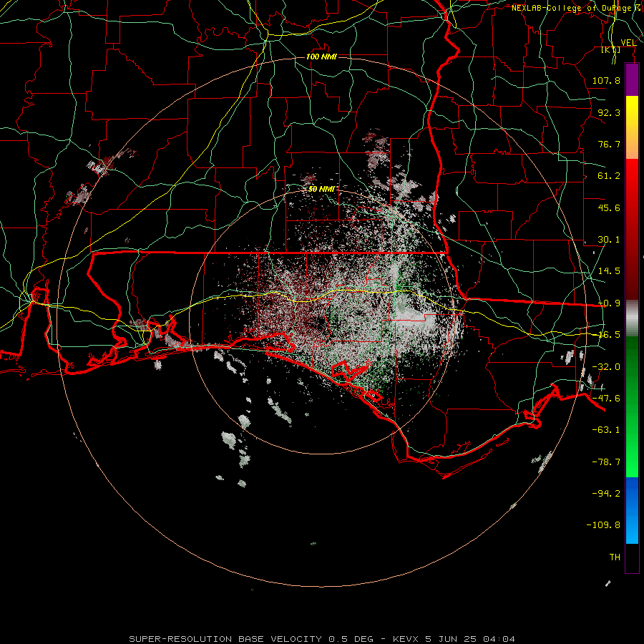Click the 14.5 velocity scale value
644x644 pixels.
tap(609, 271)
